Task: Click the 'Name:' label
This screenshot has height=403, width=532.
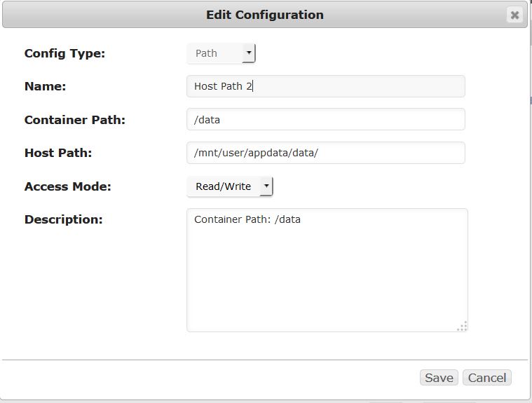Action: [45, 86]
